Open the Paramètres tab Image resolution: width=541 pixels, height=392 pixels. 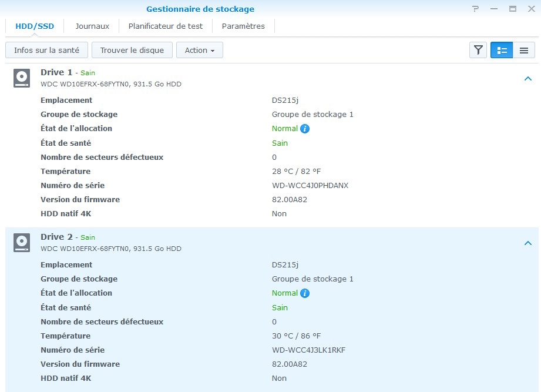(243, 26)
